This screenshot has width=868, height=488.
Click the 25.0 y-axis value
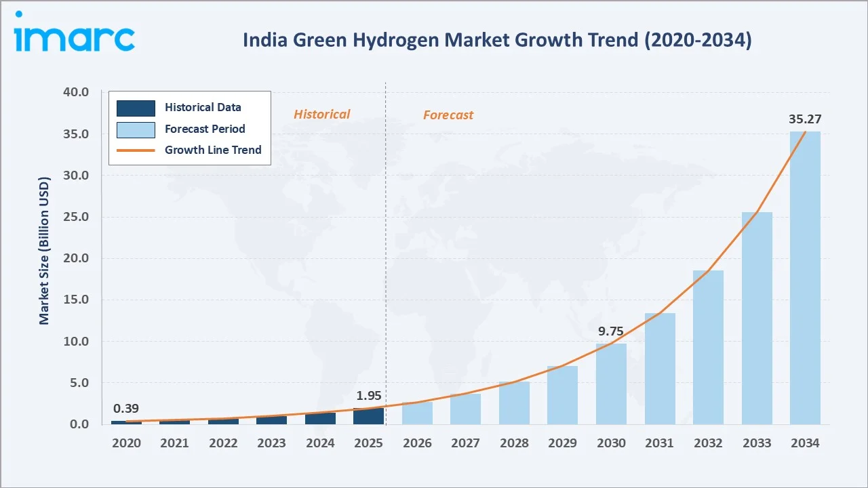(x=77, y=217)
